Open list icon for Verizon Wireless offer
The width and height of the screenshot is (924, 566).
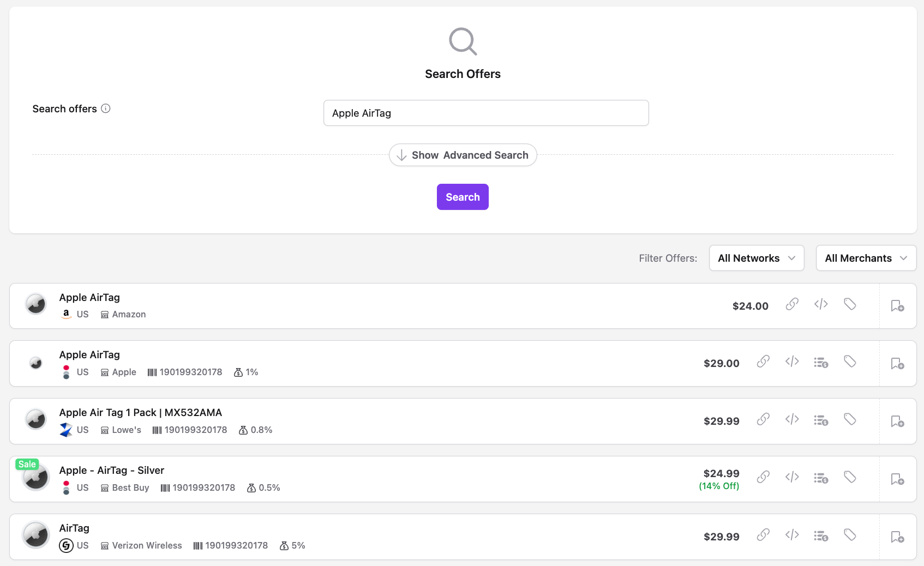(x=821, y=535)
